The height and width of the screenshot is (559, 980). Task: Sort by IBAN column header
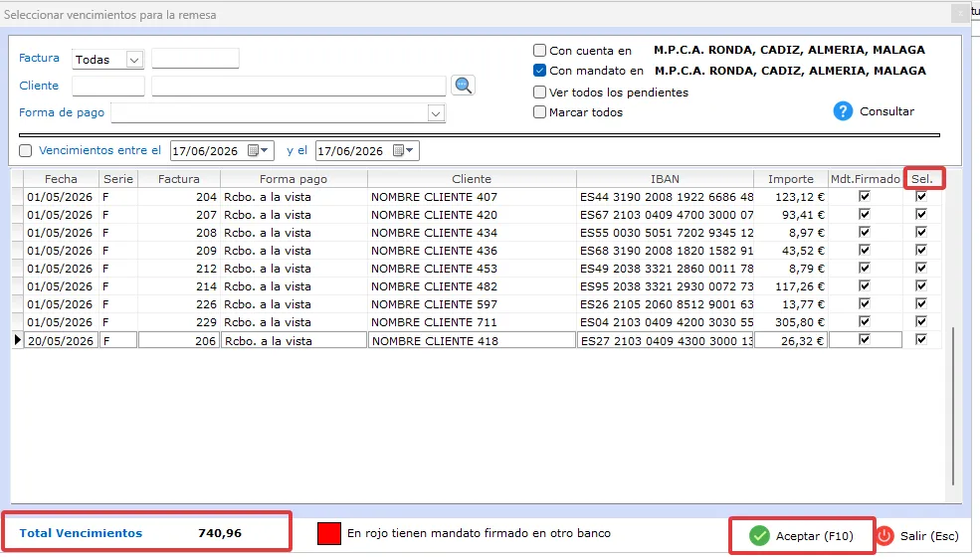(665, 179)
